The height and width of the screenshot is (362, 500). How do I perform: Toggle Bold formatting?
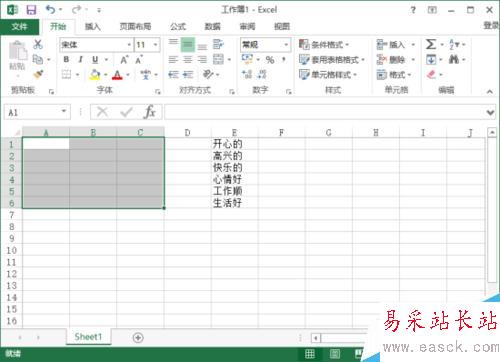pos(66,59)
